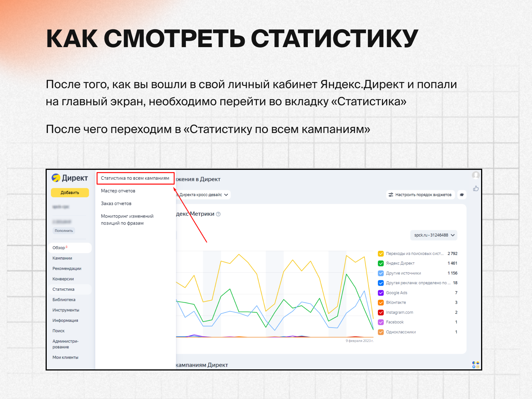Toggle the Яндекс Директ legend checkbox
Screen dimensions: 532x399
click(x=381, y=263)
